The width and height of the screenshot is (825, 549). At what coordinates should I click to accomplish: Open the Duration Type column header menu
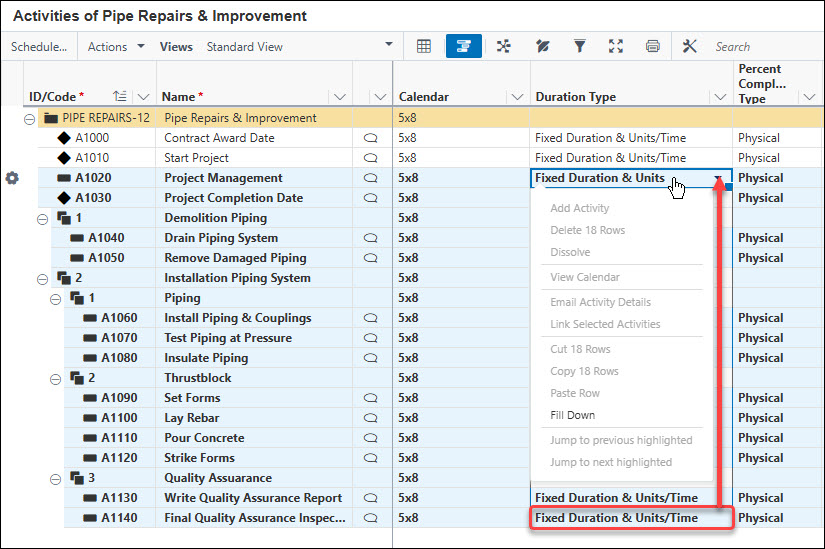click(720, 97)
